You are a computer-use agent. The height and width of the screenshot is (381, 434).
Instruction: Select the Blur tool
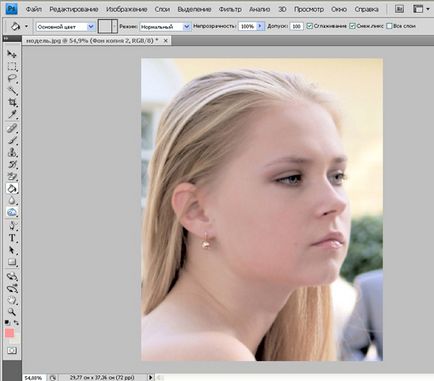(x=12, y=201)
